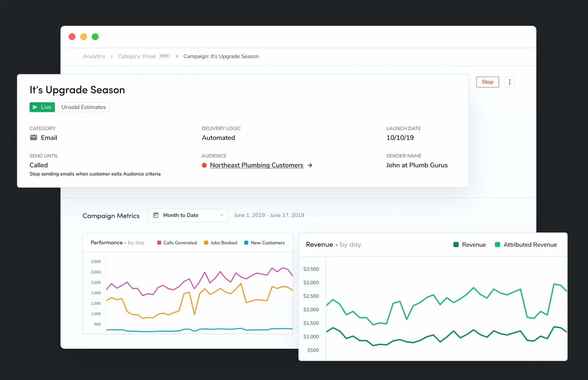Click the Unsold Estimates tag
Screen dimensions: 588x380
[x=84, y=107]
